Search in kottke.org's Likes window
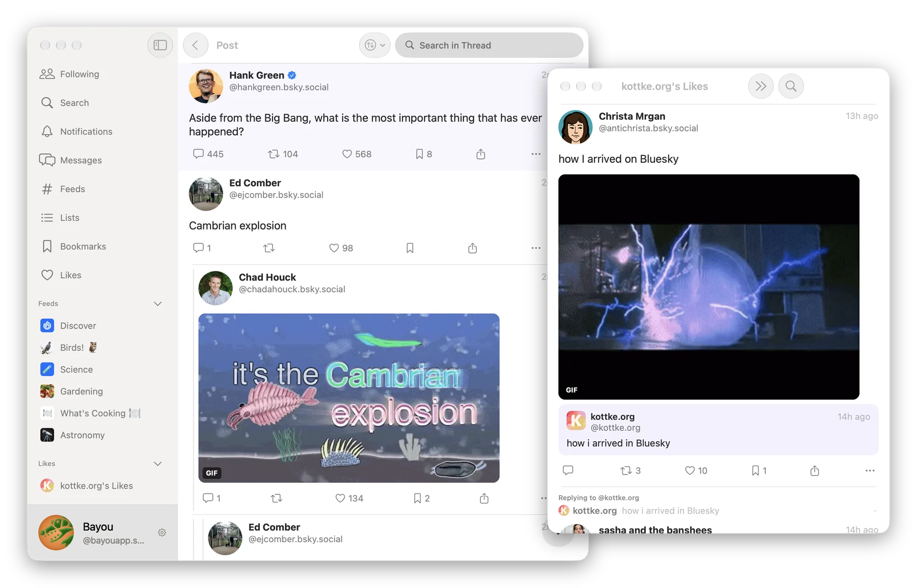Screen dimensions: 917x588 click(x=791, y=87)
